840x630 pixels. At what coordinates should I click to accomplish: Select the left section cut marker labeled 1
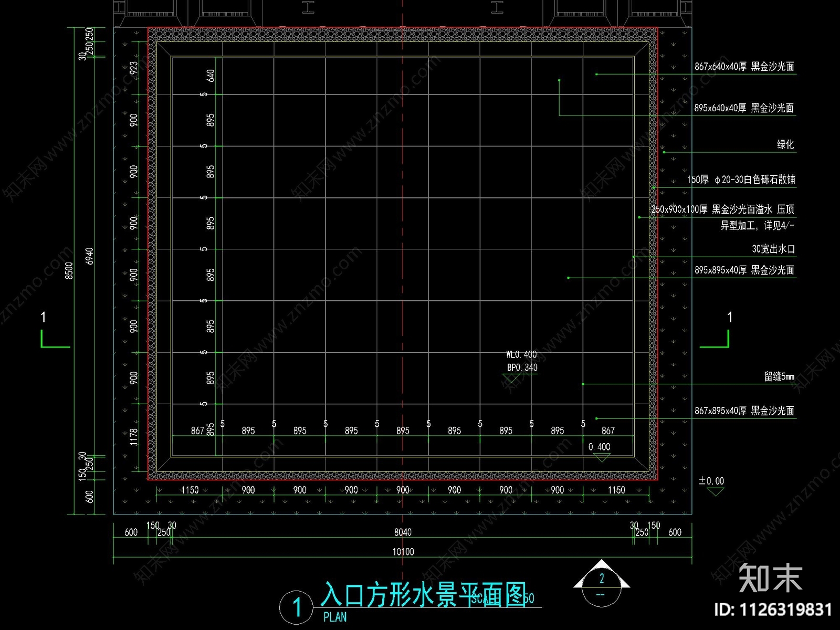coord(44,324)
